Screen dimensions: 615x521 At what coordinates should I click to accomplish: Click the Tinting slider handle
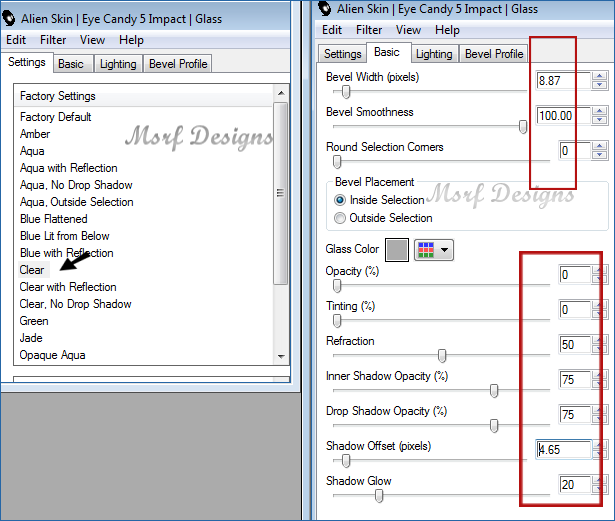(337, 321)
